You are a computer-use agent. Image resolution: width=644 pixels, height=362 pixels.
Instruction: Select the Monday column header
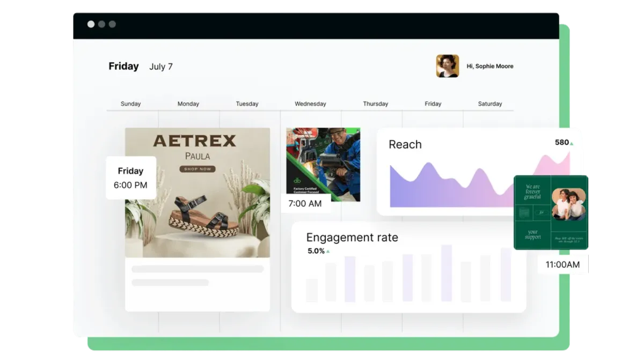tap(188, 104)
